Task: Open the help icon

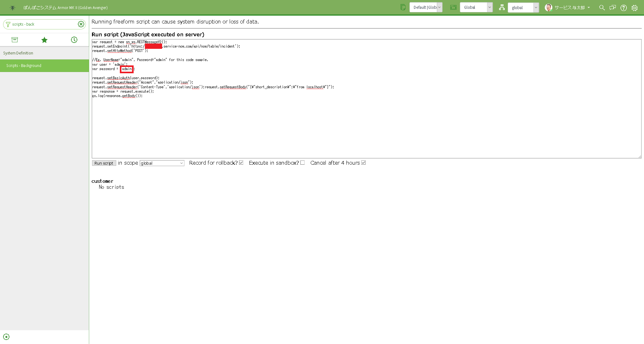Action: point(624,8)
